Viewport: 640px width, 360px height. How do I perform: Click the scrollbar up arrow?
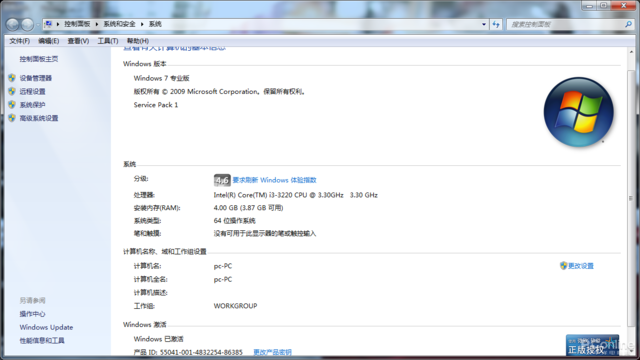631,52
